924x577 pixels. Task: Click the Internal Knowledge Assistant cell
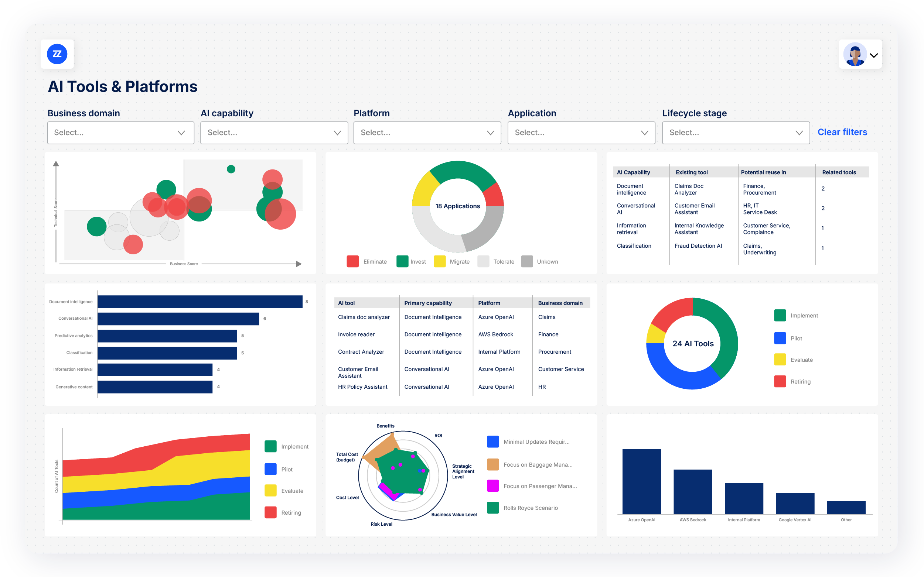[699, 229]
